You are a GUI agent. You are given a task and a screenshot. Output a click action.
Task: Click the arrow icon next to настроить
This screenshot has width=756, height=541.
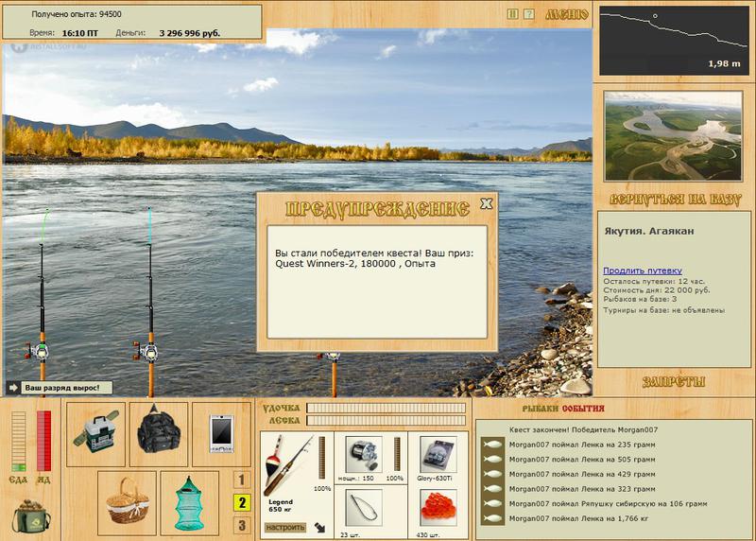click(319, 528)
